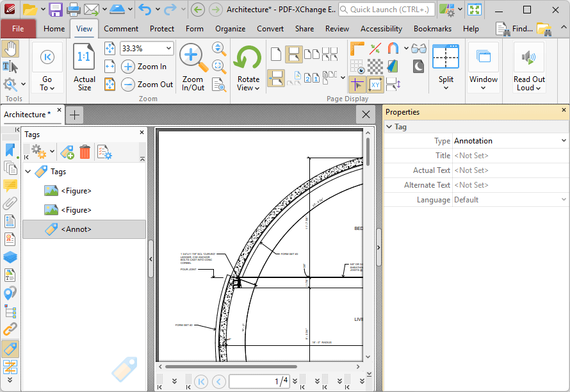Click the page number field showing 1/4
Screen dimensions: 570x392
(x=259, y=381)
